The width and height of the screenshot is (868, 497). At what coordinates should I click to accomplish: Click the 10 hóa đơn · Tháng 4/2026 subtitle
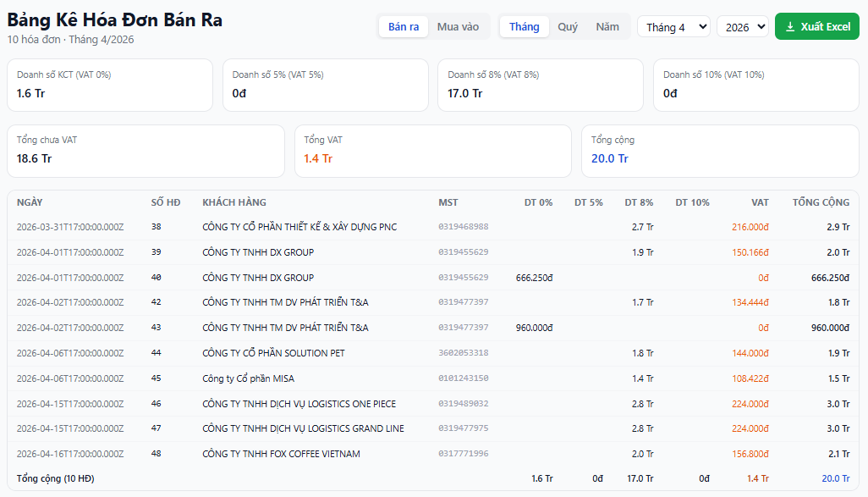coord(70,39)
